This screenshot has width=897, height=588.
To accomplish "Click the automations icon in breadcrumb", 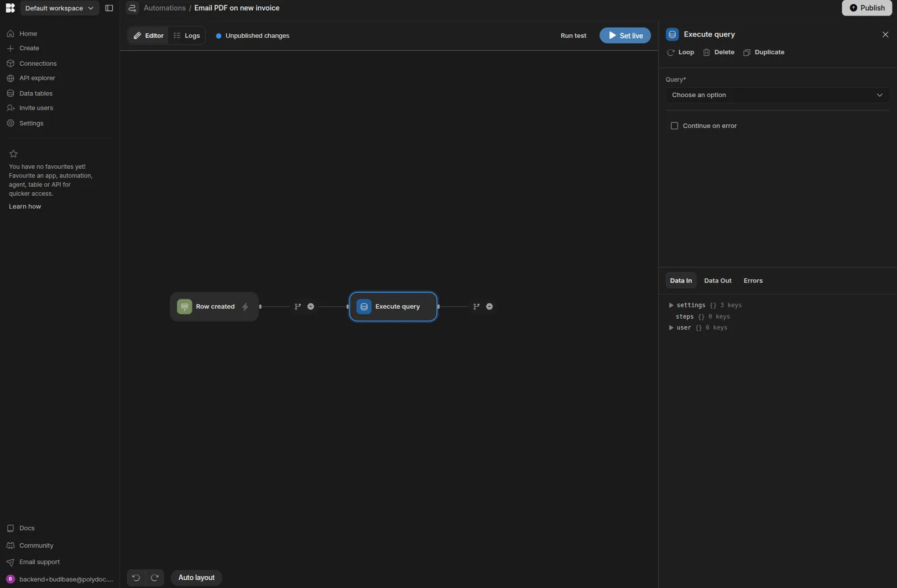I will coord(132,8).
